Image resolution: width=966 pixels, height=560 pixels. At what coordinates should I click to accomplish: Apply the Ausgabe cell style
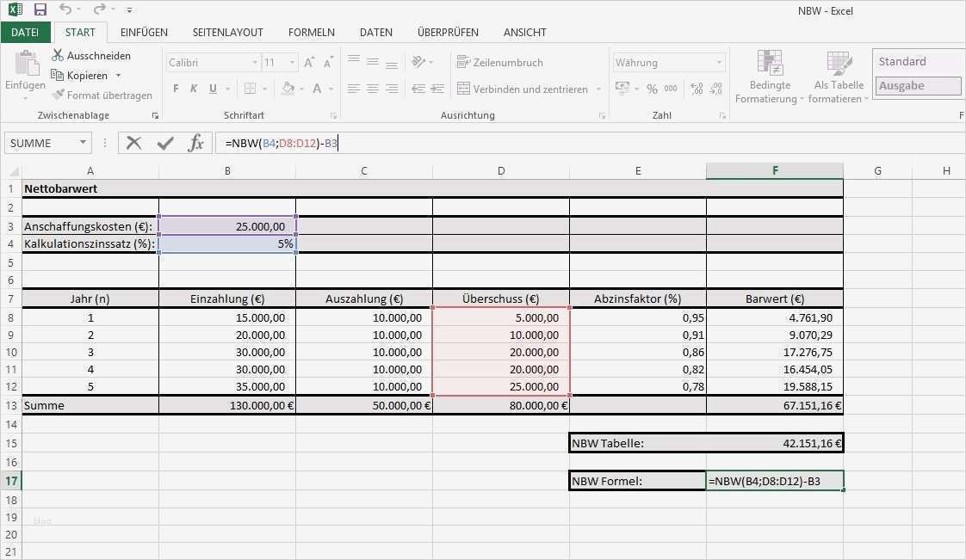pyautogui.click(x=918, y=85)
